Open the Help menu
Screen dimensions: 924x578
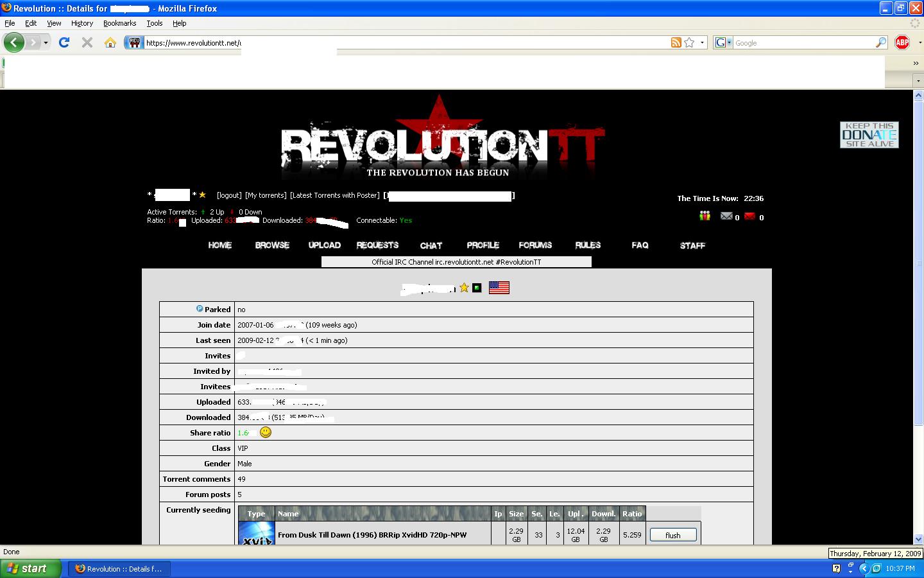point(180,23)
